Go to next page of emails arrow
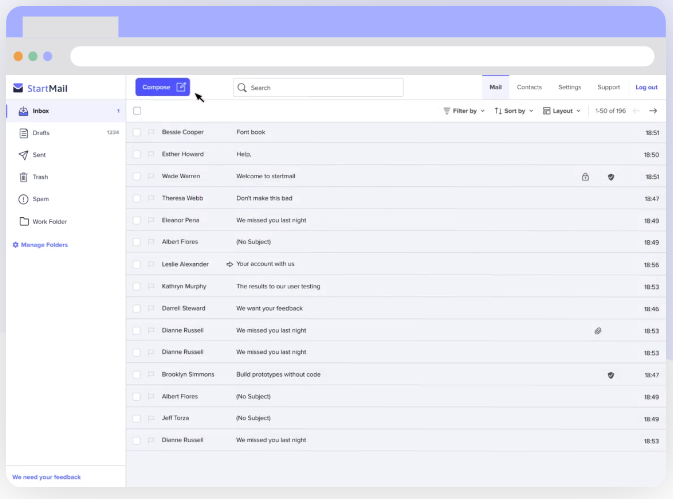673x499 pixels. [653, 111]
